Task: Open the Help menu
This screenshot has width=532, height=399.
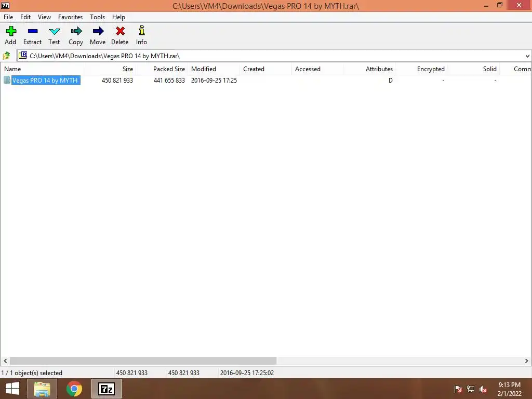Action: (119, 17)
